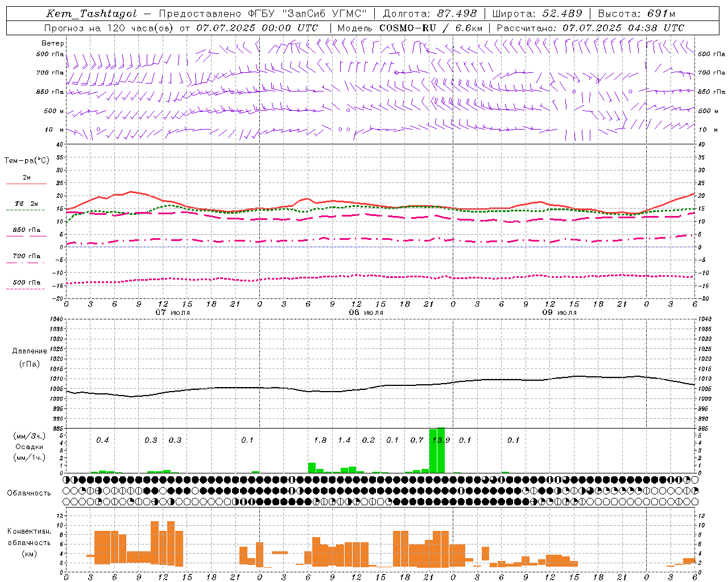Select the 'Широта: 52.489' latitude value
728x582 pixels.
coord(537,14)
